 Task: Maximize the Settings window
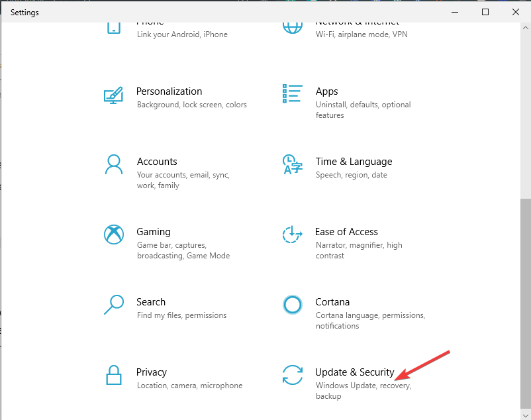click(x=485, y=12)
